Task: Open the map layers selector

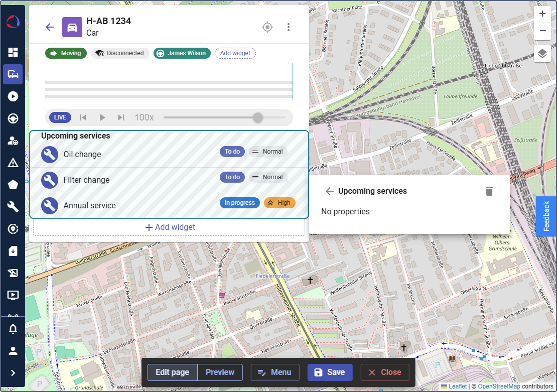Action: point(542,53)
